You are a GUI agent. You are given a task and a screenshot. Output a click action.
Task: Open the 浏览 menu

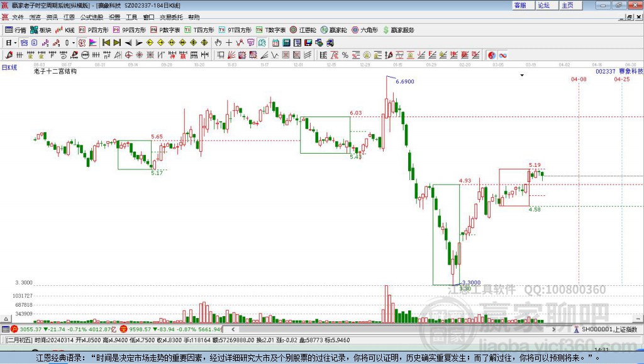(35, 17)
